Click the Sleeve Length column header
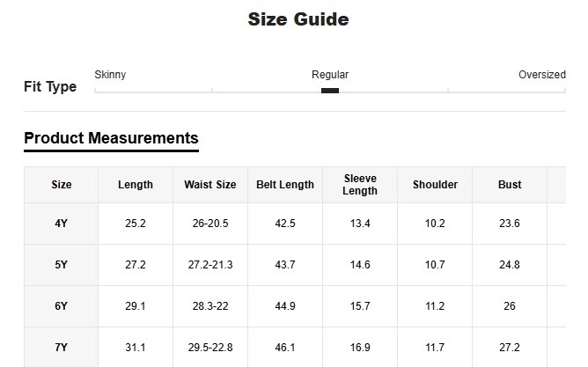The height and width of the screenshot is (367, 588). click(x=360, y=185)
